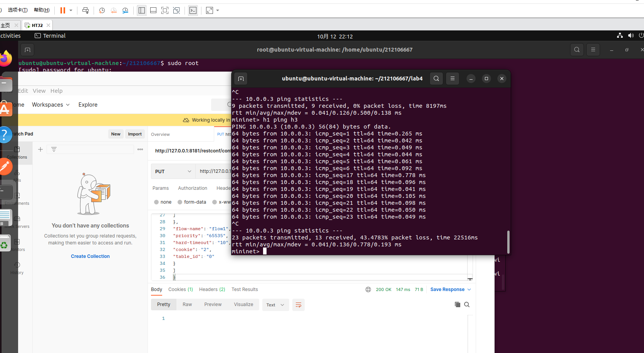Viewport: 644px width, 353px height.
Task: Click the plus icon to create a collection
Action: coord(40,149)
